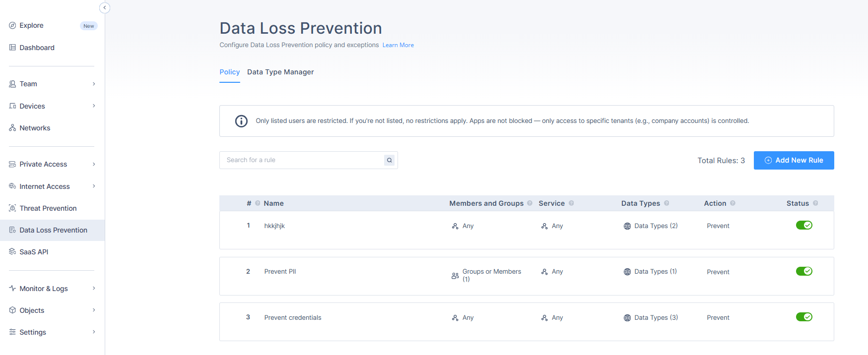Collapse the sidebar using the arrow icon

pyautogui.click(x=105, y=8)
